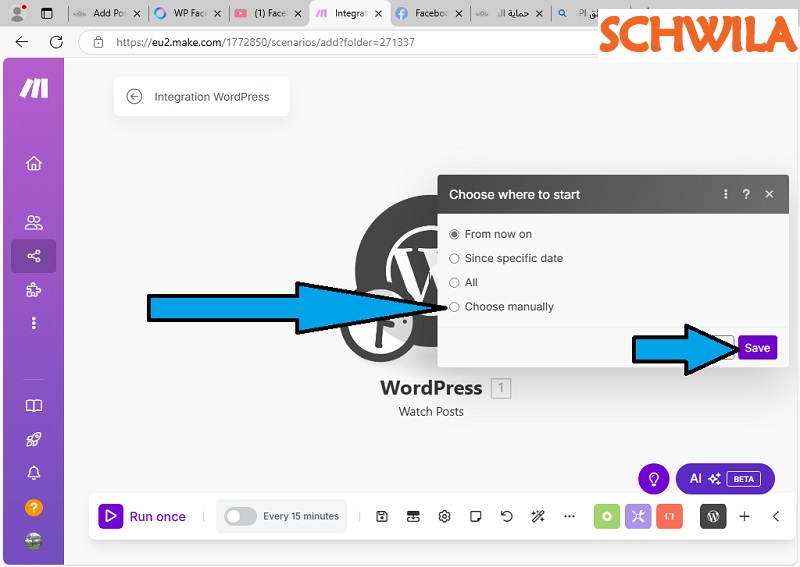Open the rocket What's new icon
Viewport: 800px width, 567px height.
(34, 439)
